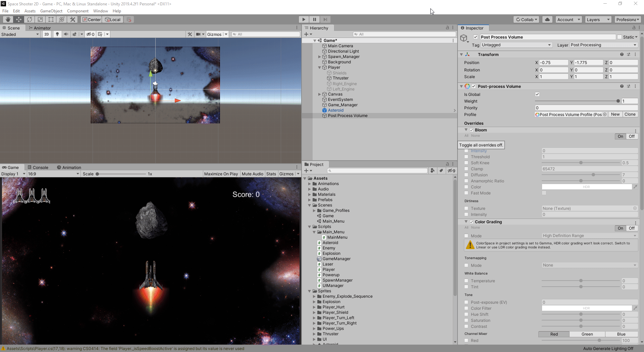The image size is (644, 352).
Task: Open Unity cloud services
Action: tap(547, 19)
